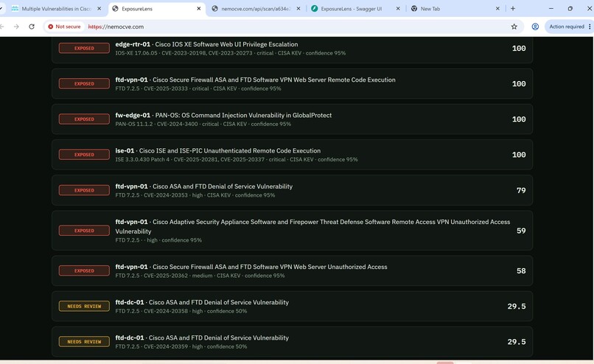Open ftd-vpn-01 ASA and FTD Denial of Service
The width and height of the screenshot is (594, 364).
coord(292,190)
